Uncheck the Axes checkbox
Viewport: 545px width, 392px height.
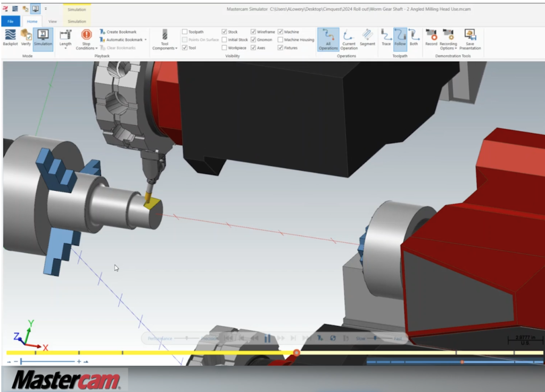coord(253,47)
